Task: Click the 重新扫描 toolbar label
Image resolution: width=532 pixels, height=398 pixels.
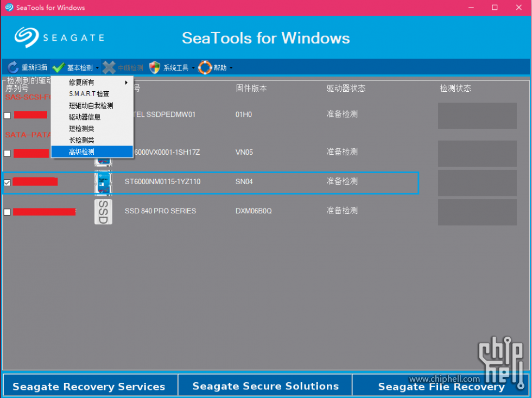Action: 34,67
